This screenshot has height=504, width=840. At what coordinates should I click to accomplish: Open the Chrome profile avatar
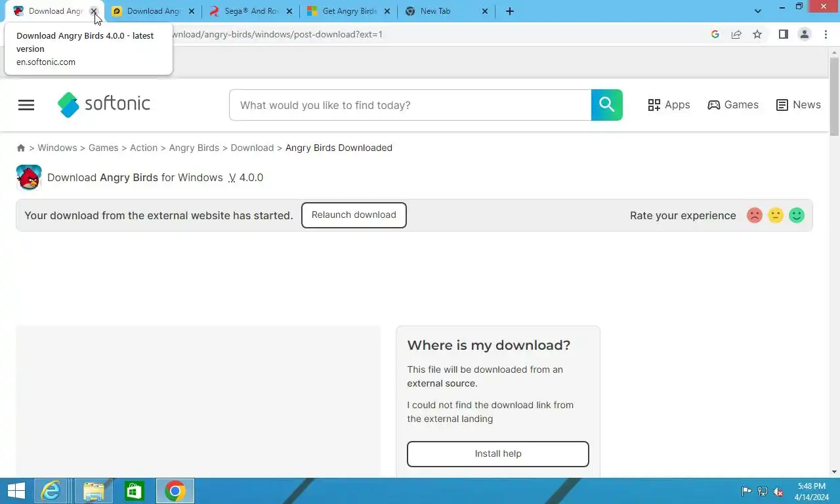pyautogui.click(x=805, y=34)
